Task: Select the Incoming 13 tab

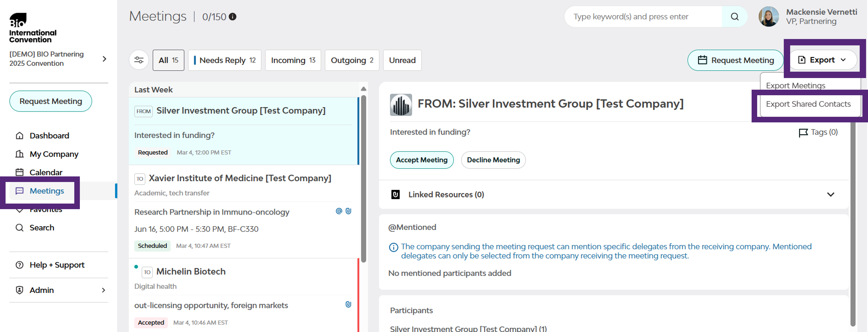Action: coord(293,60)
